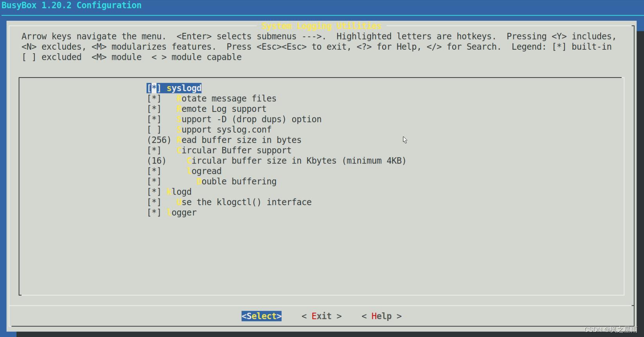Click the Select button

pos(261,316)
